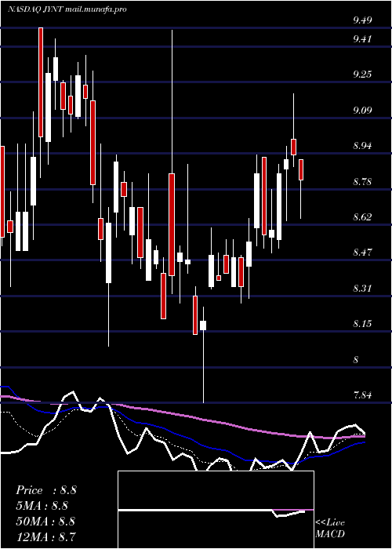392x549 pixels.
Task: Click the 8.31 price axis label
Action: [362, 289]
